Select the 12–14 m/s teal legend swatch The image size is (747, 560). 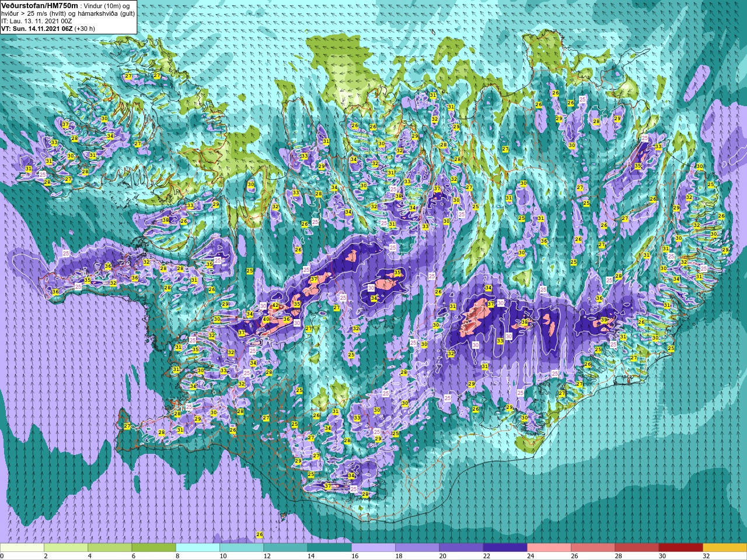(x=285, y=548)
